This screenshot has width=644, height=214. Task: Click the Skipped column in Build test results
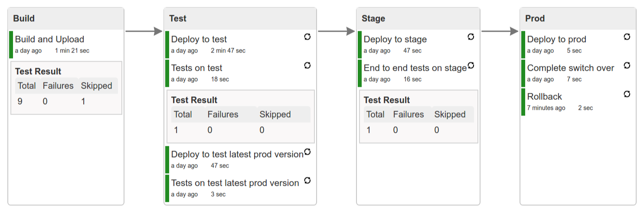pos(96,86)
